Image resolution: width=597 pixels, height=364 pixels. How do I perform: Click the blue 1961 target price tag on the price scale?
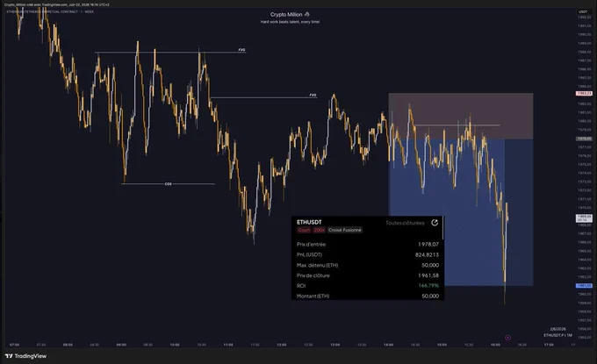[x=584, y=286]
